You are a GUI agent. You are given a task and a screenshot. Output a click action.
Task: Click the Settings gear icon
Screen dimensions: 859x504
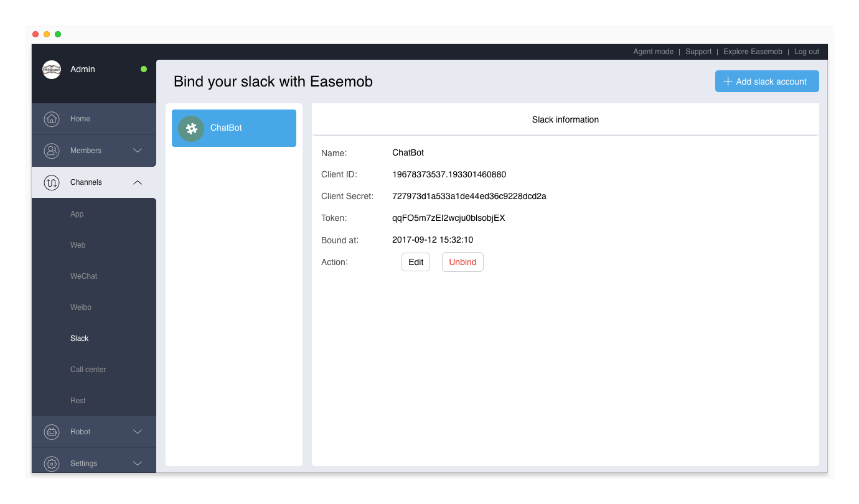coord(52,464)
